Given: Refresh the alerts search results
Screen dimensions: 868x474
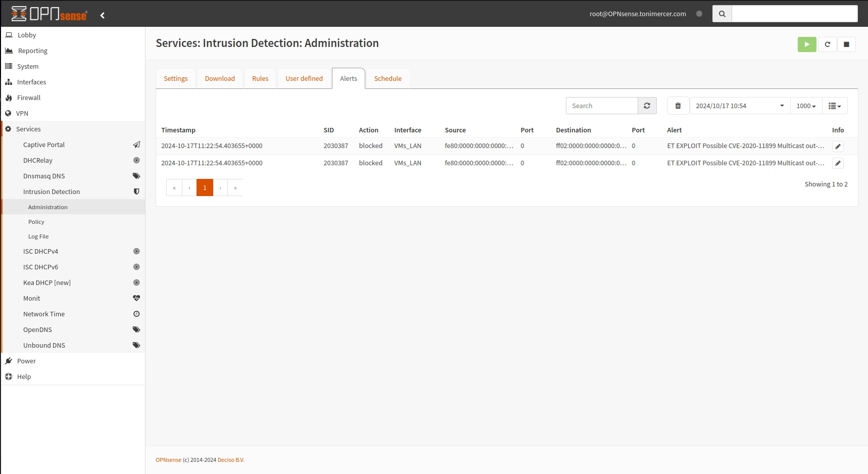Looking at the screenshot, I should [647, 106].
